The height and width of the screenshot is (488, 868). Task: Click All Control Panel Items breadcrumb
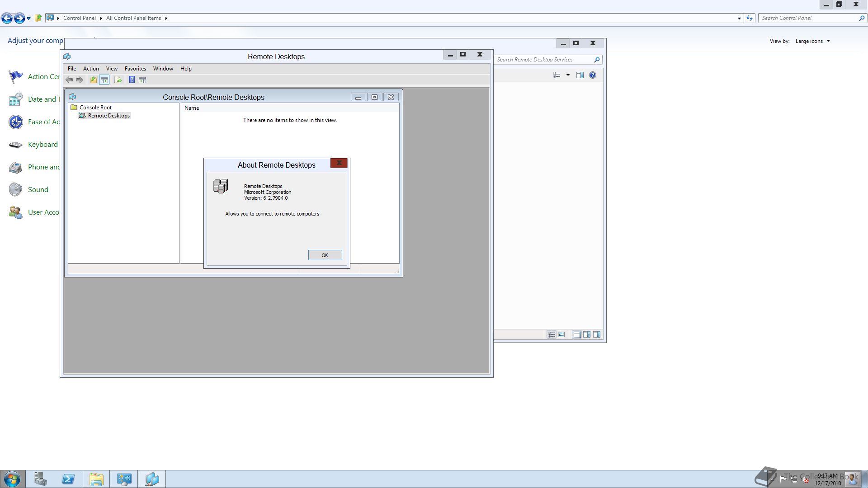133,18
